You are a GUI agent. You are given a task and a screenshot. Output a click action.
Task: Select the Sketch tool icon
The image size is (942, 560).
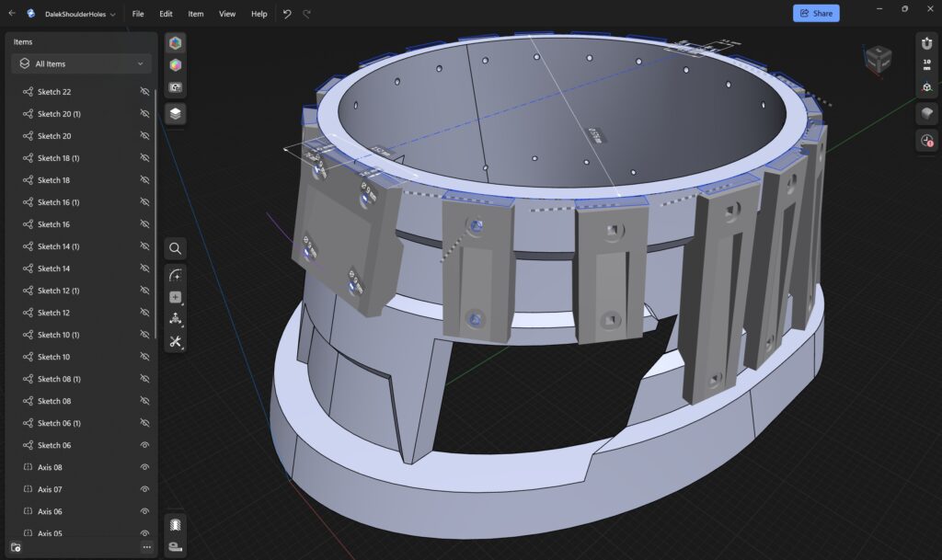pos(175,275)
